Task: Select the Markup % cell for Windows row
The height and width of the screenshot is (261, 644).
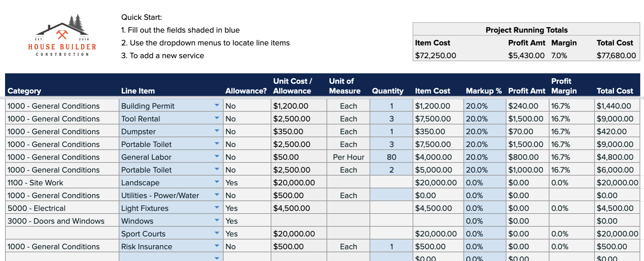Action: pos(485,221)
